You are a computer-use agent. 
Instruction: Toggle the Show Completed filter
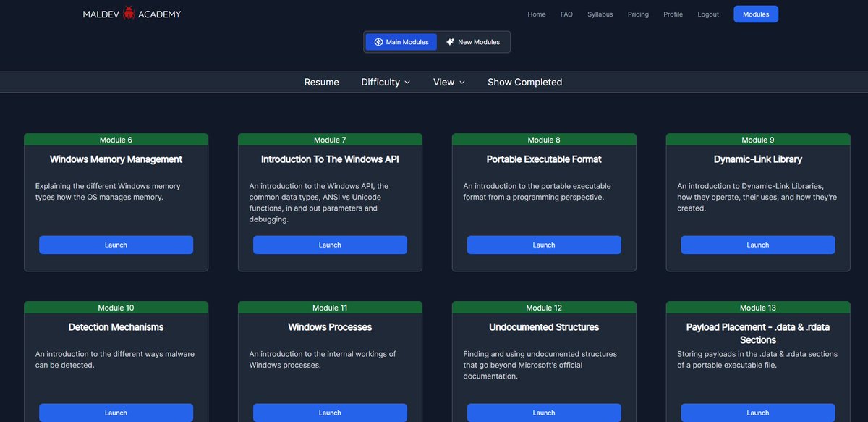click(x=524, y=82)
